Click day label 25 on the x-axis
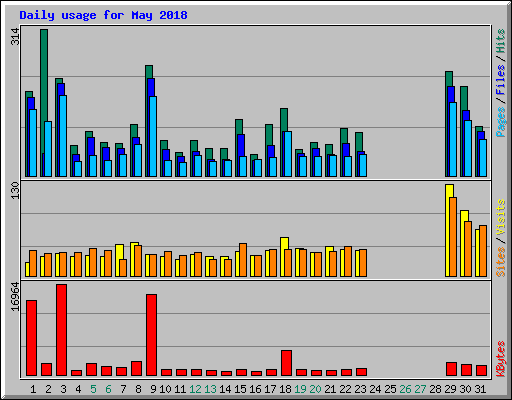 390,389
